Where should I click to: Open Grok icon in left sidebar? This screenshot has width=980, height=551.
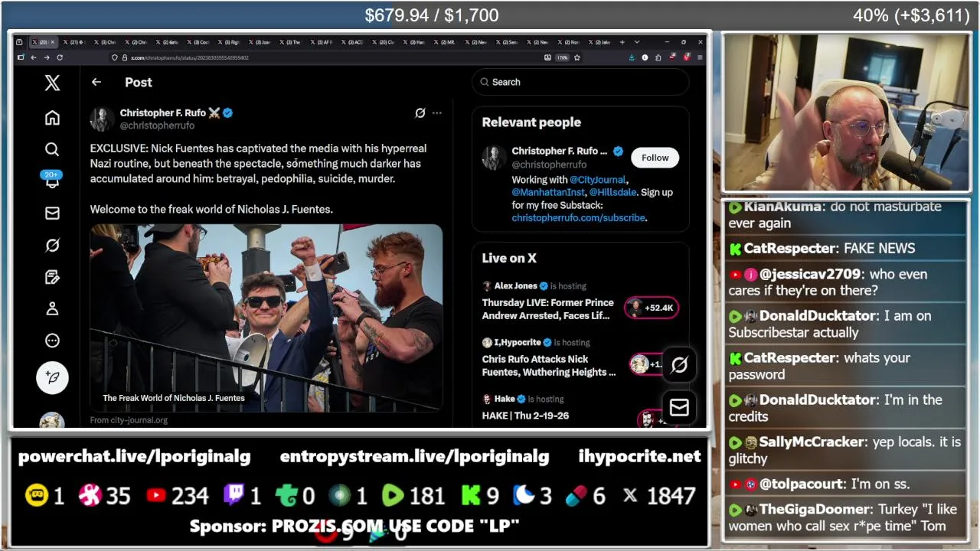[x=52, y=246]
